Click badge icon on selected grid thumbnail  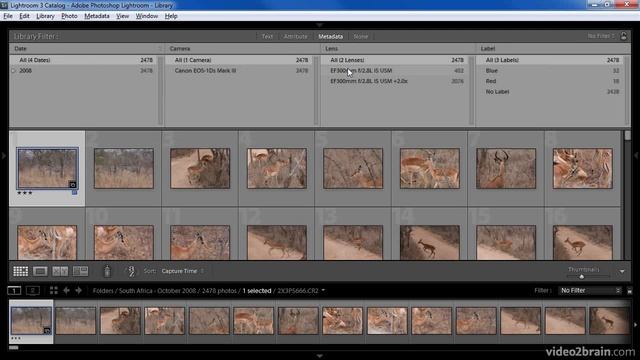[x=73, y=184]
